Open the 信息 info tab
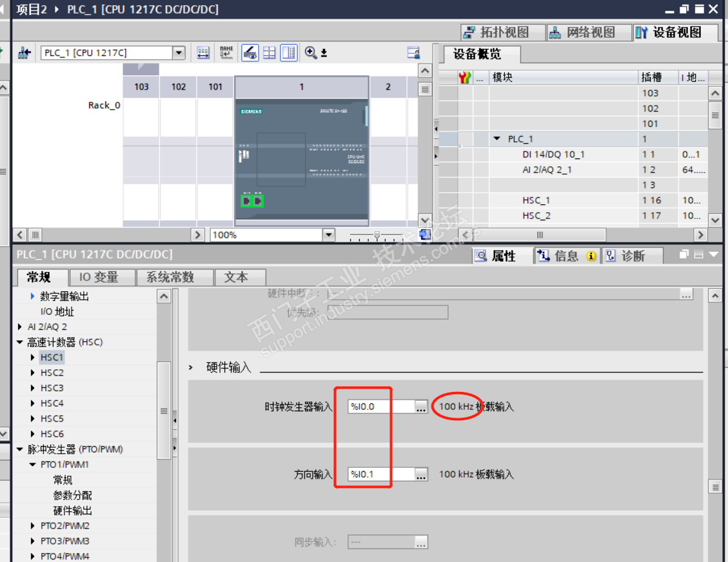 [x=567, y=256]
